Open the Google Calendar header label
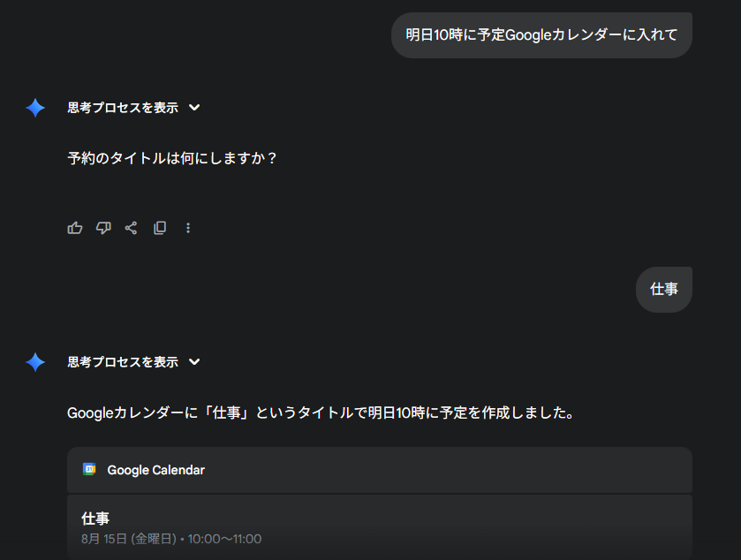This screenshot has height=560, width=741. click(x=156, y=470)
